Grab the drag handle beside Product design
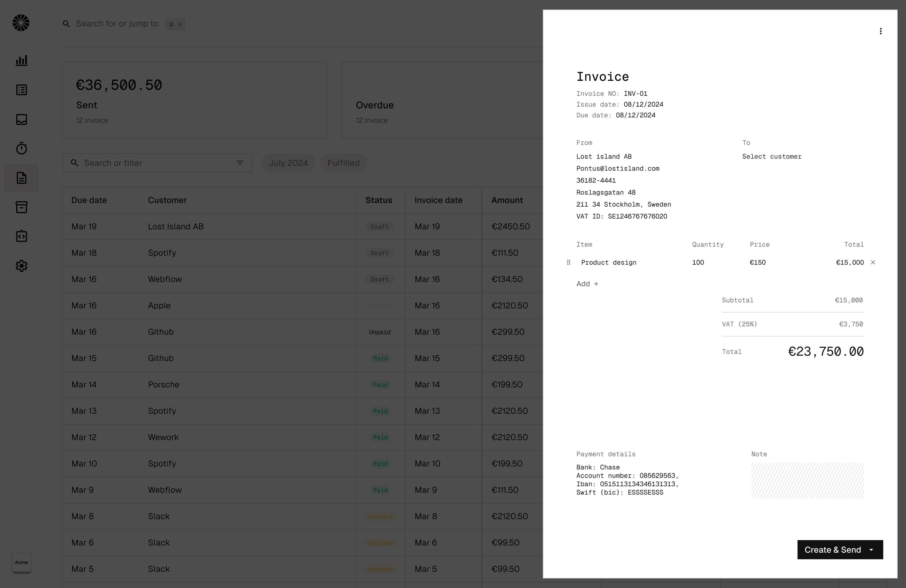Image resolution: width=906 pixels, height=588 pixels. coord(568,262)
